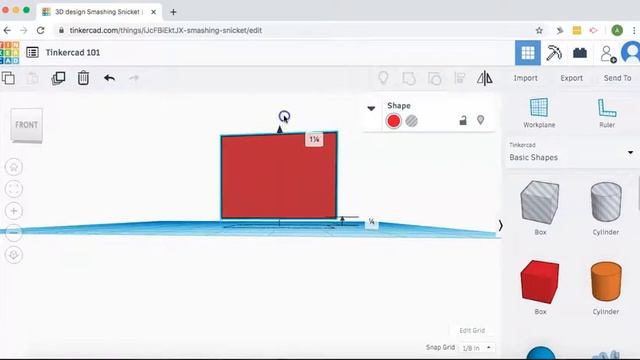640x360 pixels.
Task: Bookmark this page with the star
Action: [539, 30]
